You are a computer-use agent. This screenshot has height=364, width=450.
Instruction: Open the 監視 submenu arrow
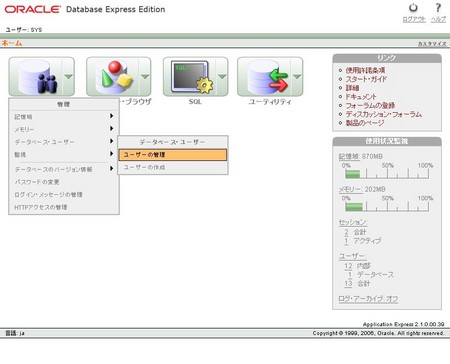pos(112,154)
